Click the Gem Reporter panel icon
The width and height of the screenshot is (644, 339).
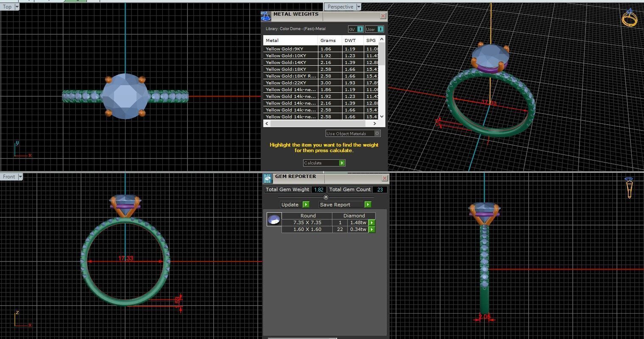coord(267,178)
